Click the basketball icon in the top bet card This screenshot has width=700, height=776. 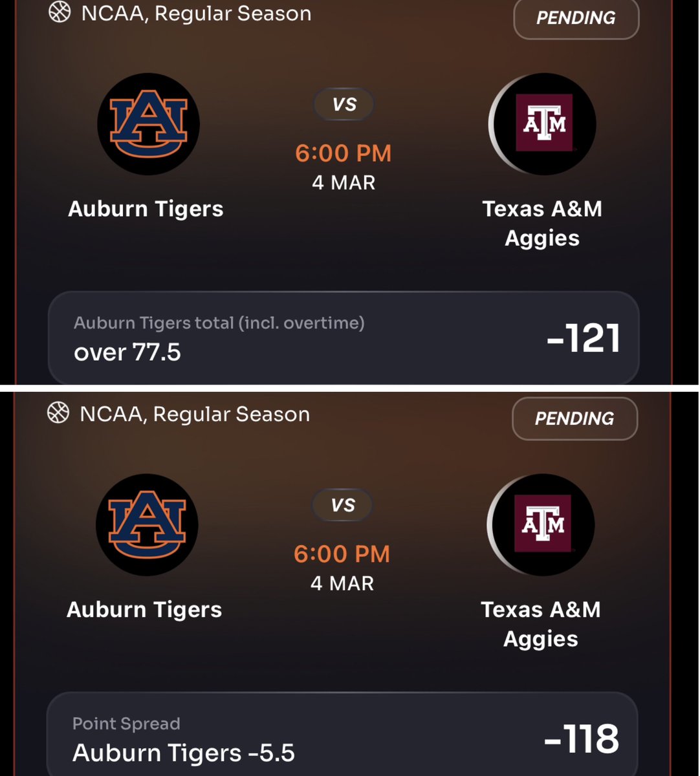(x=60, y=13)
